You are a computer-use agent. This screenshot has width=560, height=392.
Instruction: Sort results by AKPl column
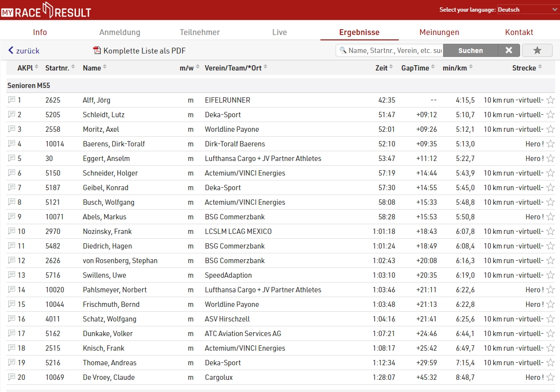[x=27, y=68]
